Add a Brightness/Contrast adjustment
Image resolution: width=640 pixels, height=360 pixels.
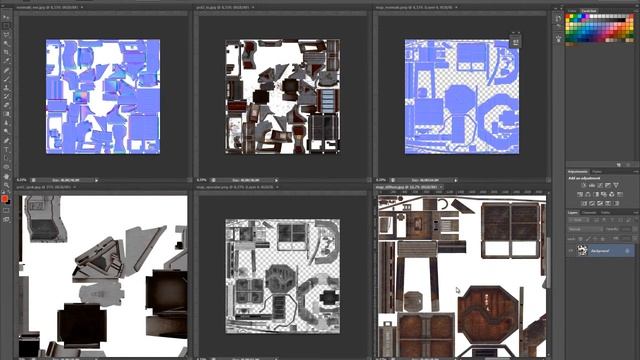[x=584, y=185]
